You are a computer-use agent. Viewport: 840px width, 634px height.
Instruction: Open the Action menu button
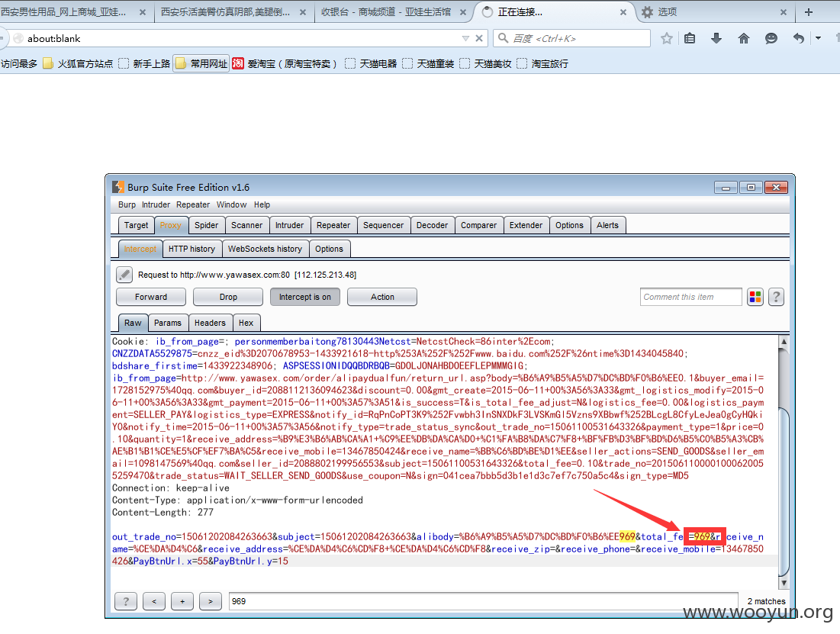(x=382, y=297)
